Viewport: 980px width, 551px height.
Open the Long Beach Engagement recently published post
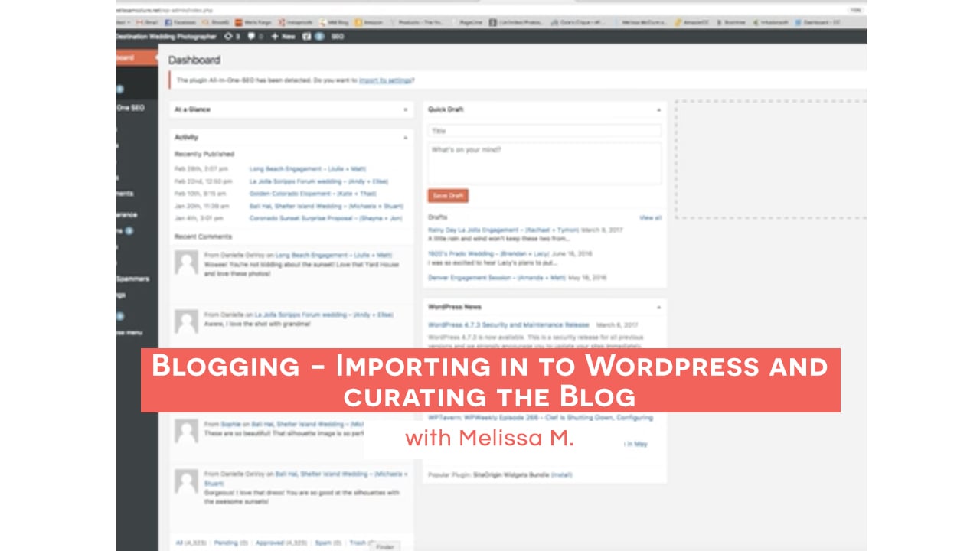(x=309, y=169)
